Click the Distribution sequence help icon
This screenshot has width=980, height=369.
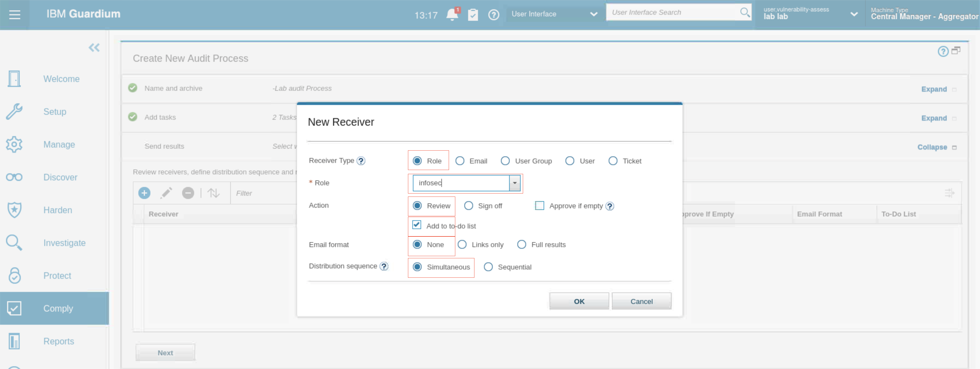pos(384,266)
